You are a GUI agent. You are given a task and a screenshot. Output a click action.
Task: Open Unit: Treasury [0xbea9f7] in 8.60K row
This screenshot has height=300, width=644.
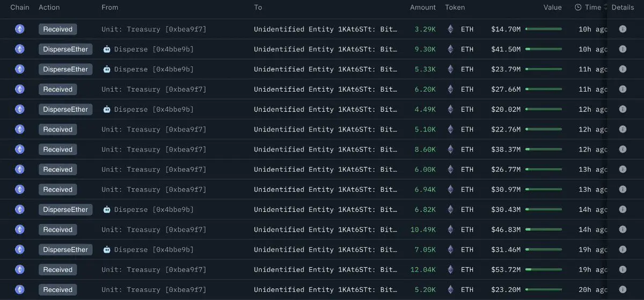(x=154, y=149)
